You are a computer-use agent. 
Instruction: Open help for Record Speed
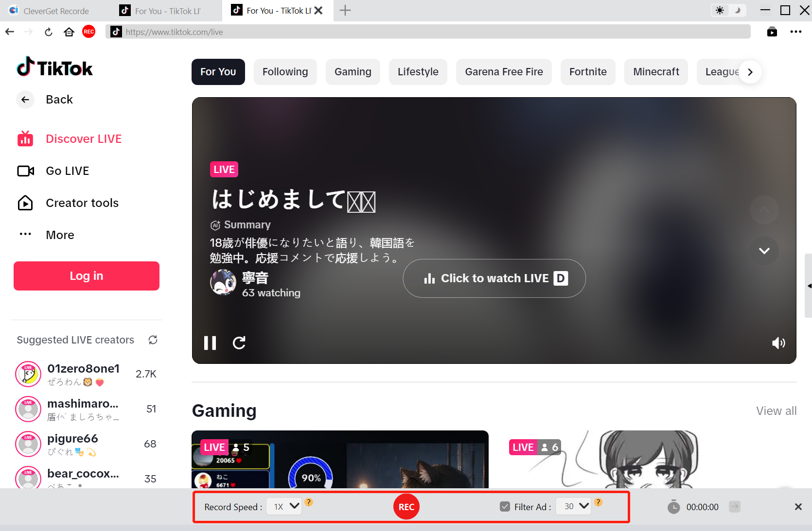pos(309,502)
